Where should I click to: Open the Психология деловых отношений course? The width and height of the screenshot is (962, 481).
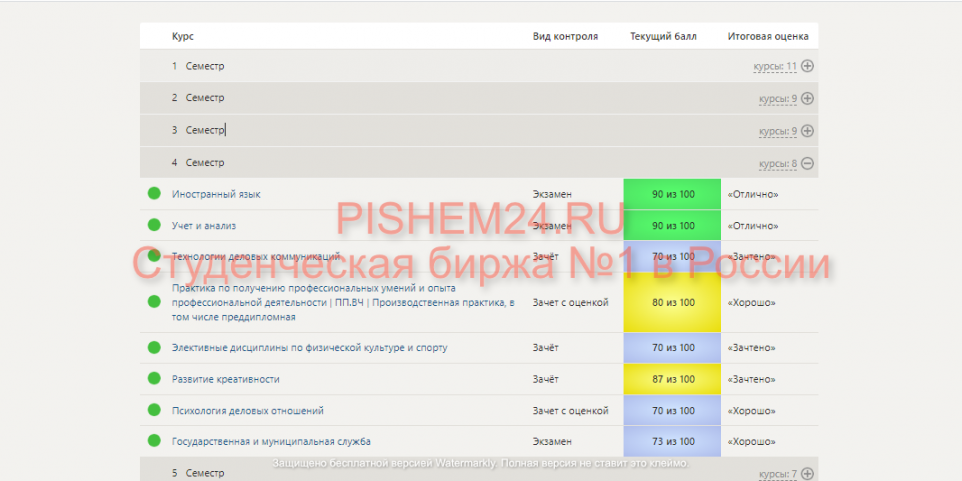click(247, 410)
